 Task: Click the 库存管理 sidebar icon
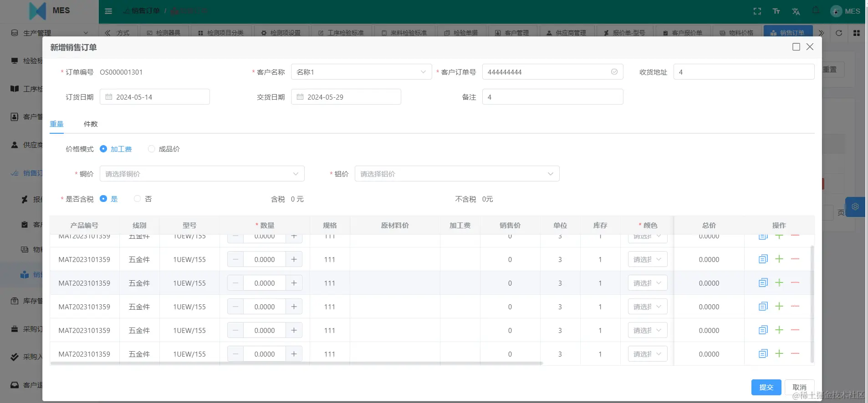click(x=15, y=301)
